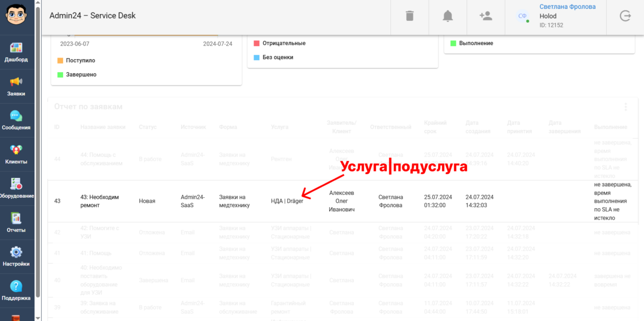Open notifications bell icon
This screenshot has height=321, width=644.
tap(448, 16)
